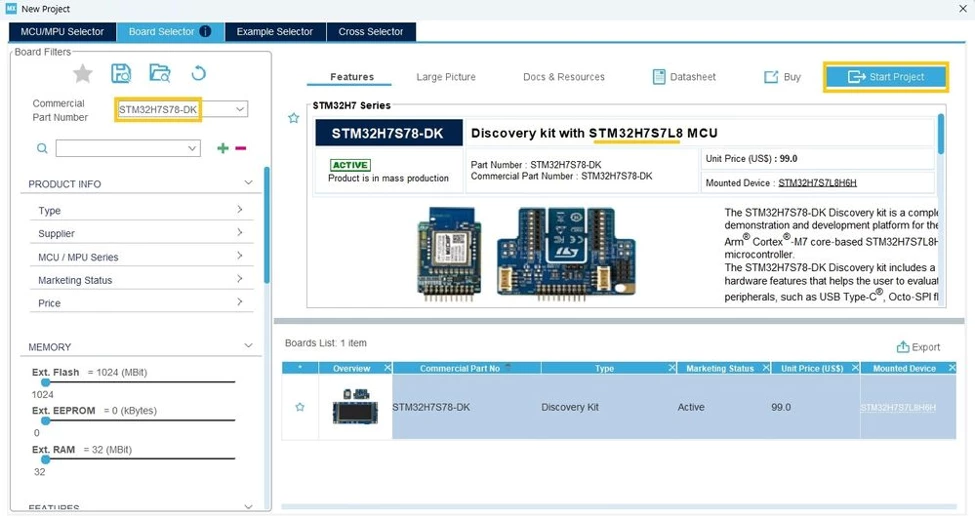The image size is (975, 518).
Task: Close the Overview column
Action: pyautogui.click(x=387, y=368)
